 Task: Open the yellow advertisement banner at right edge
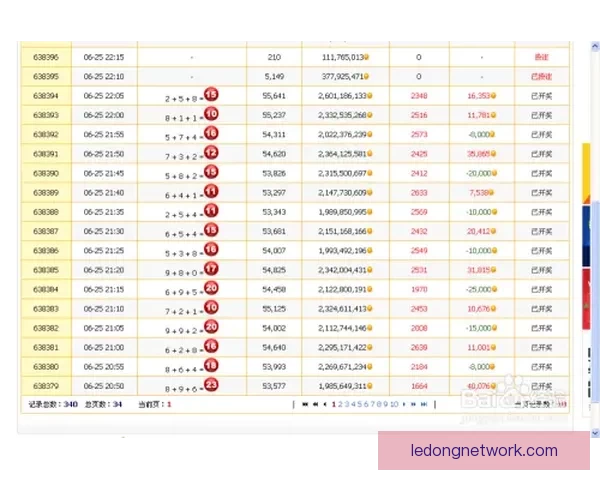586,173
